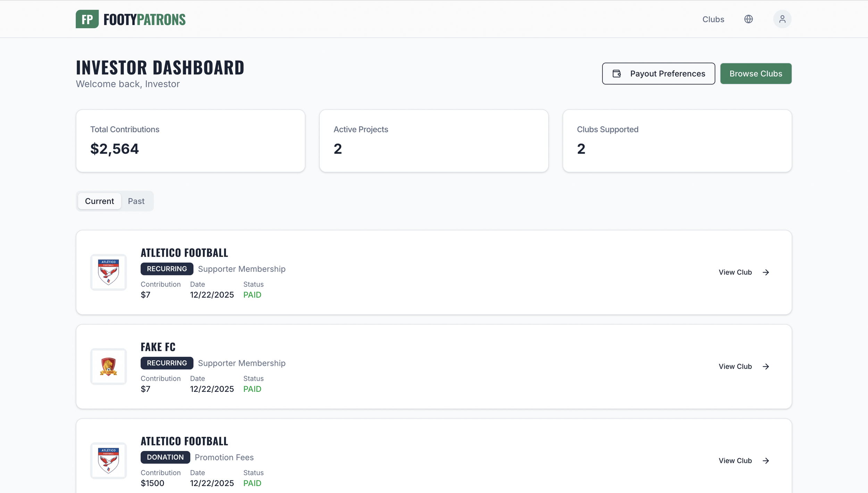Click the FP logo in the header
The width and height of the screenshot is (868, 493).
coord(87,19)
